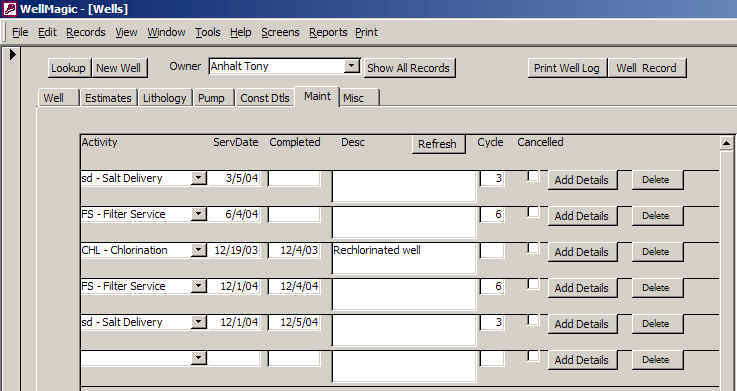This screenshot has height=391, width=737.
Task: Switch to the Const Dtls tab
Action: coord(265,98)
